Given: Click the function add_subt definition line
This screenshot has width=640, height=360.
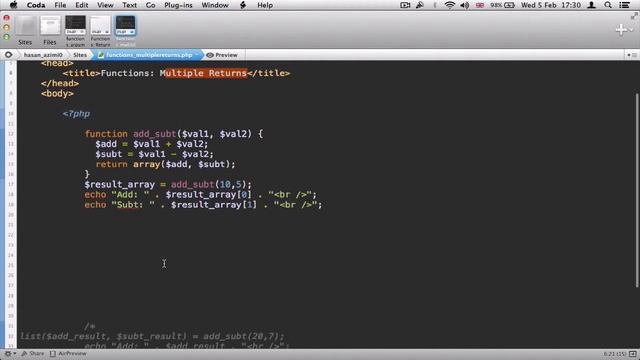Looking at the screenshot, I should (174, 134).
